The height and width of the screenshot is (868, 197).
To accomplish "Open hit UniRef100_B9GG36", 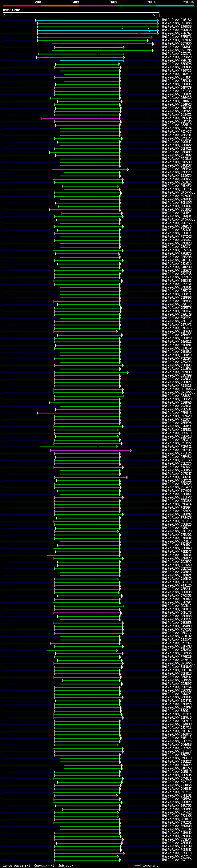I will [x=177, y=27].
